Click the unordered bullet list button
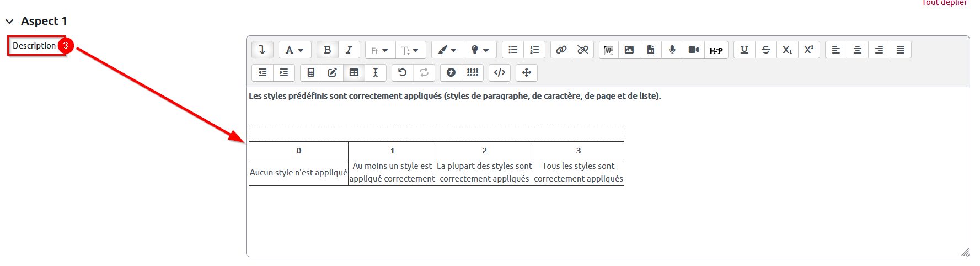The image size is (980, 266). 513,50
